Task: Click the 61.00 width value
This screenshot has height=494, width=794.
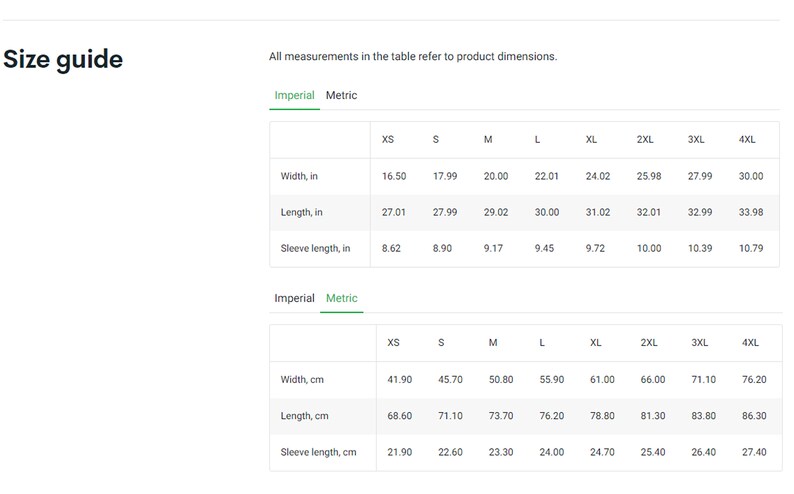Action: tap(602, 380)
